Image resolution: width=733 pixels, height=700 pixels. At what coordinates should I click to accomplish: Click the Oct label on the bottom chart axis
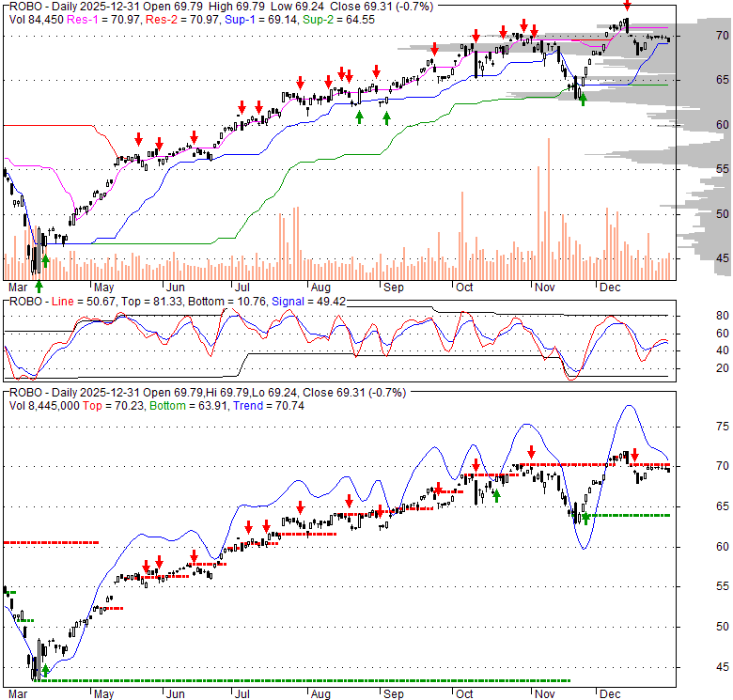coord(464,694)
